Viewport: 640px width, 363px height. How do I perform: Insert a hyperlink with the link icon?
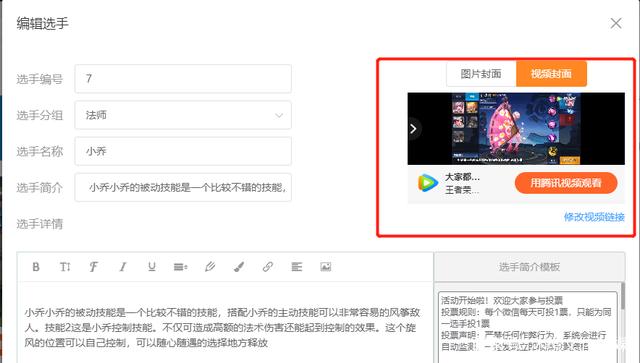268,267
